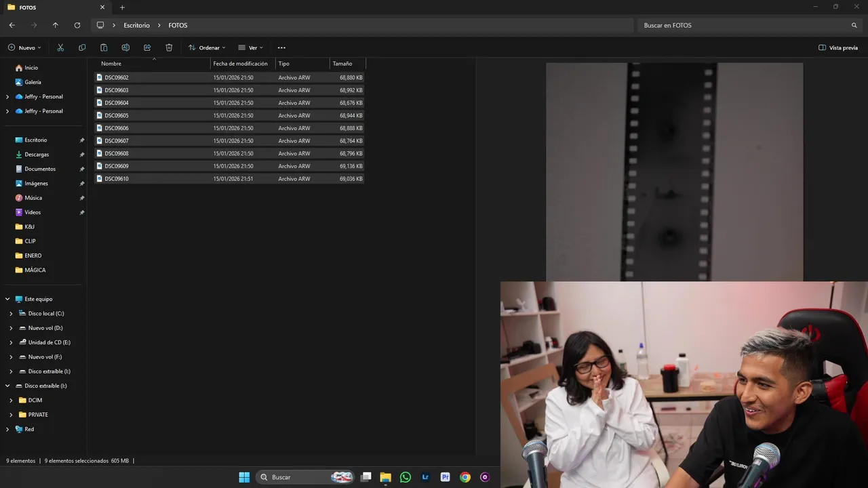Viewport: 868px width, 488px height.
Task: Open Google Chrome from the taskbar
Action: (465, 477)
